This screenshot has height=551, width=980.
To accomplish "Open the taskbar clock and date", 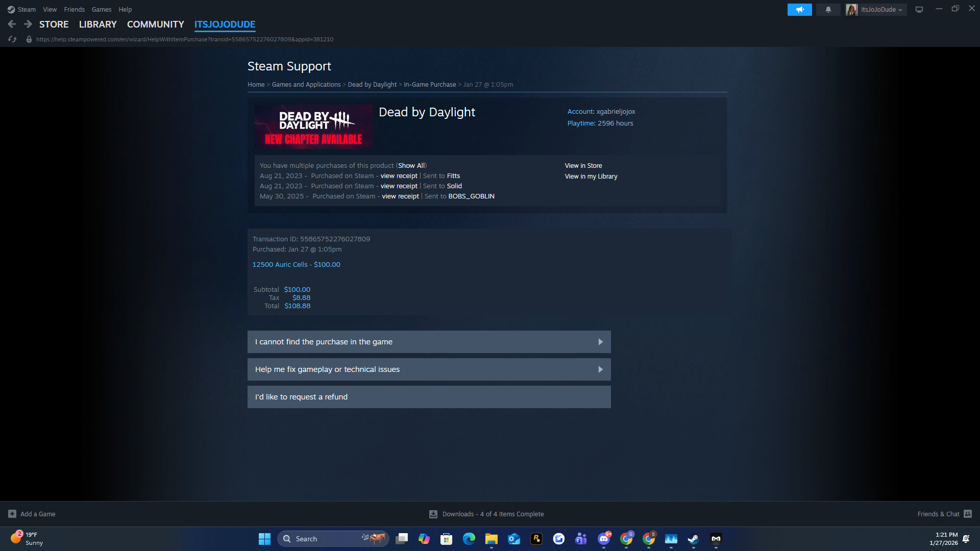I will tap(943, 539).
